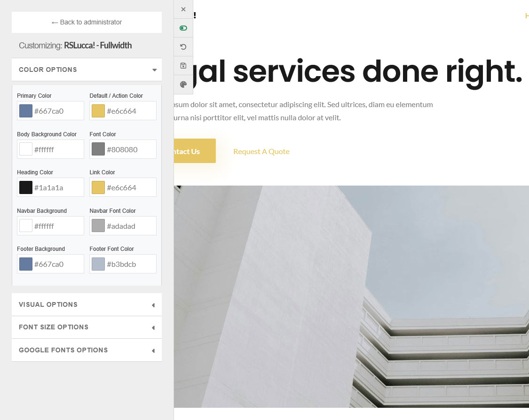Click the Request A Quote link

tap(261, 151)
